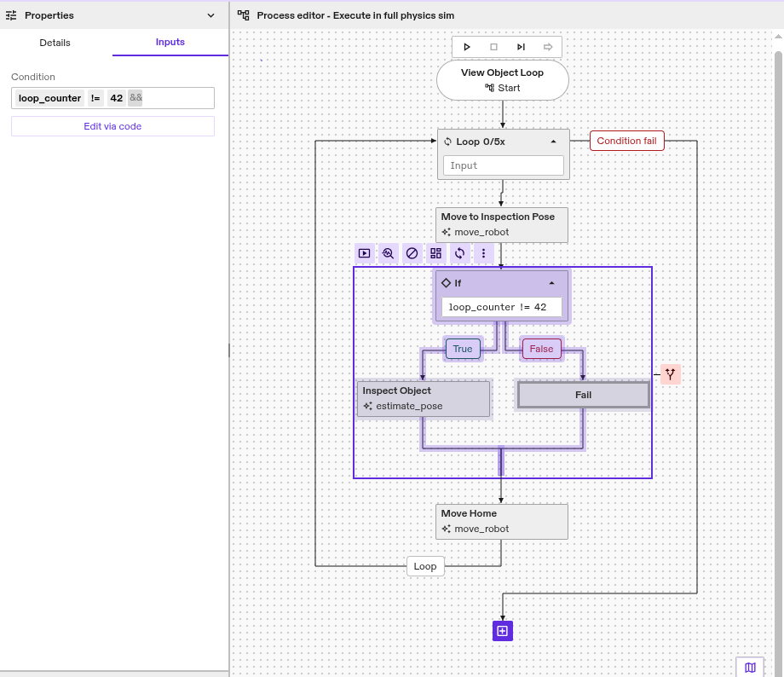Screen dimensions: 784x677
Task: Click the disable (circle-slash) icon
Action: [x=412, y=253]
